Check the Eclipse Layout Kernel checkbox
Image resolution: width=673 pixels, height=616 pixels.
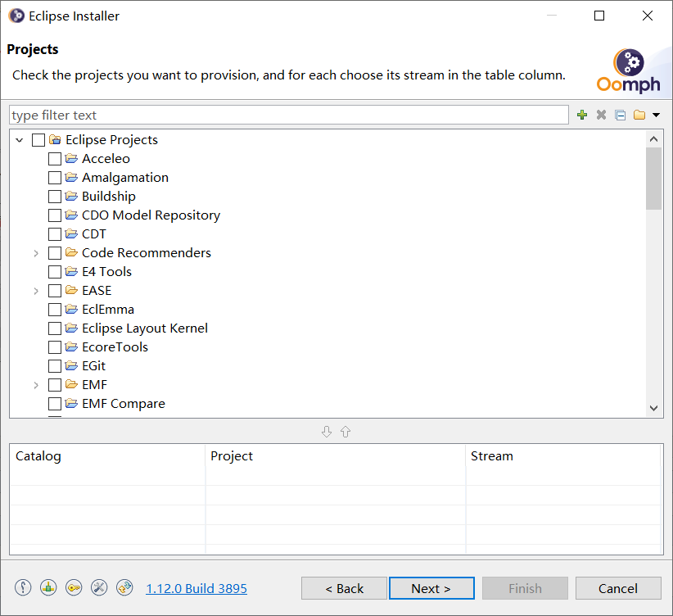click(55, 328)
